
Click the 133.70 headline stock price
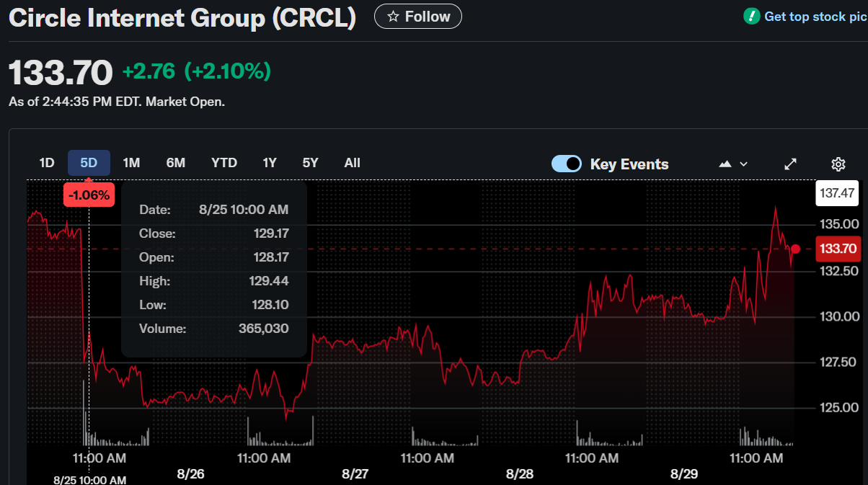pyautogui.click(x=61, y=72)
